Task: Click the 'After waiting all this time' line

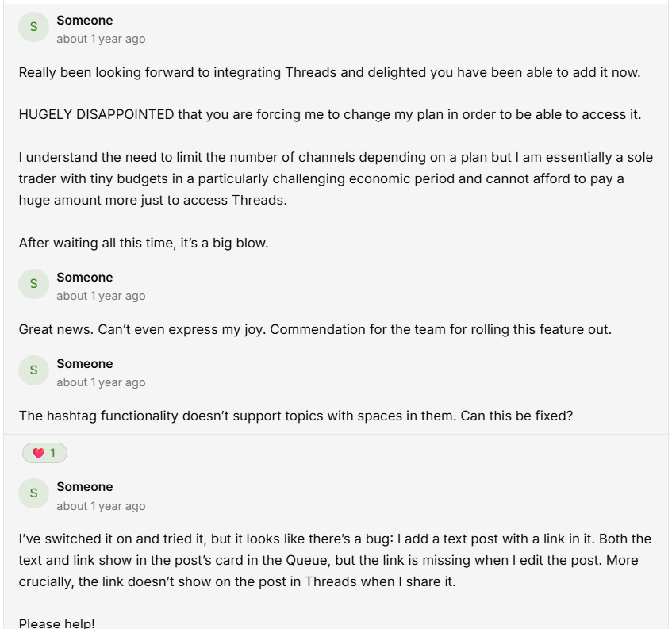Action: tap(144, 243)
